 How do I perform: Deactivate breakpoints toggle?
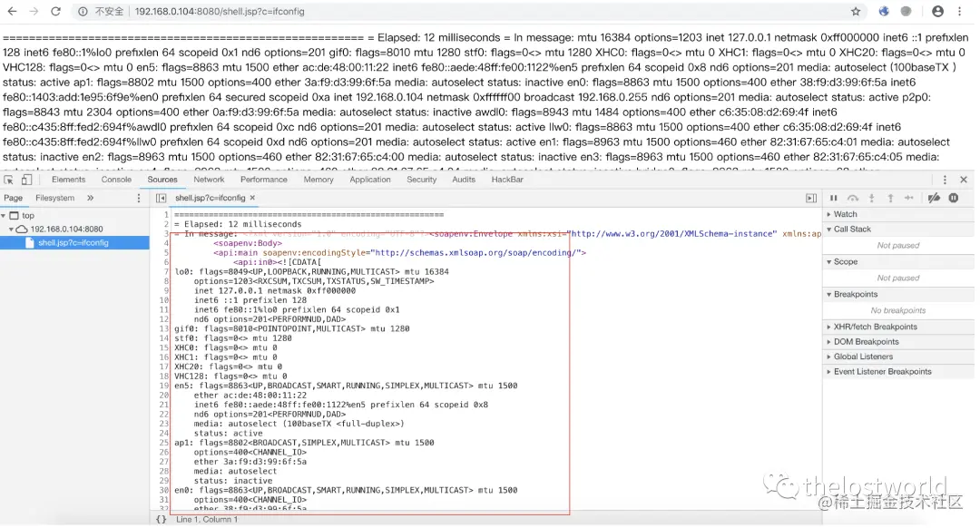click(x=934, y=198)
